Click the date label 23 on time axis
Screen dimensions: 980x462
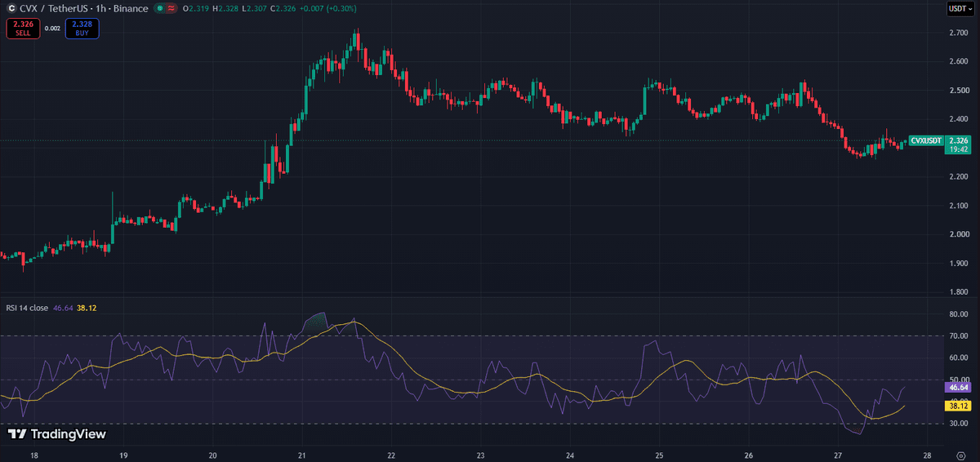(480, 455)
